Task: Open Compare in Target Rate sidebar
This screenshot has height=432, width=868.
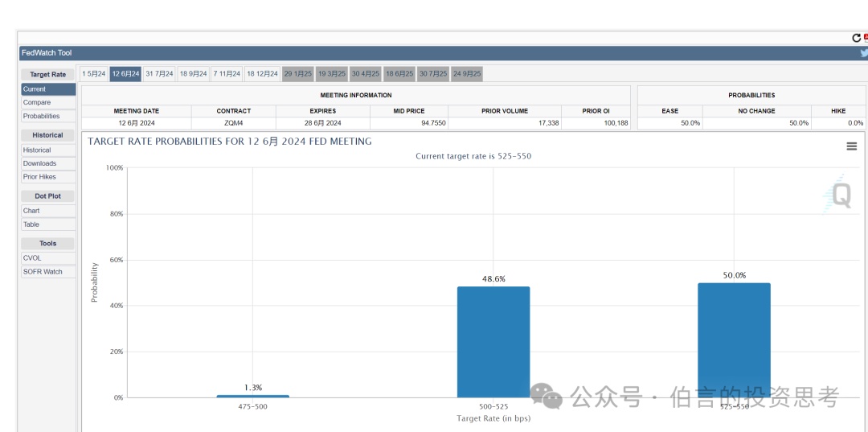Action: point(37,103)
